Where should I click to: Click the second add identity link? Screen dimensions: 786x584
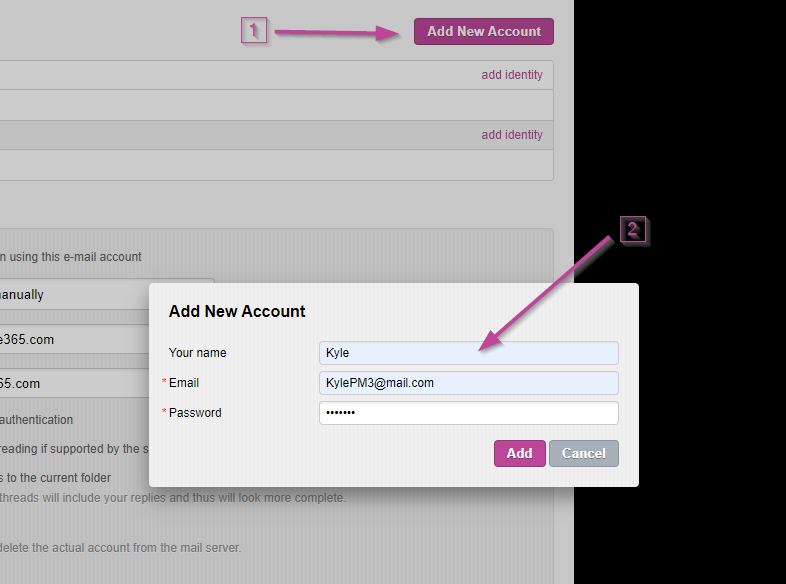click(x=511, y=135)
